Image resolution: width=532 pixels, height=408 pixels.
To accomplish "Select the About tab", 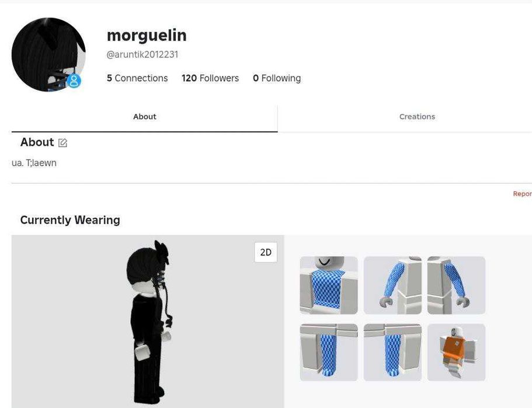I will [145, 117].
